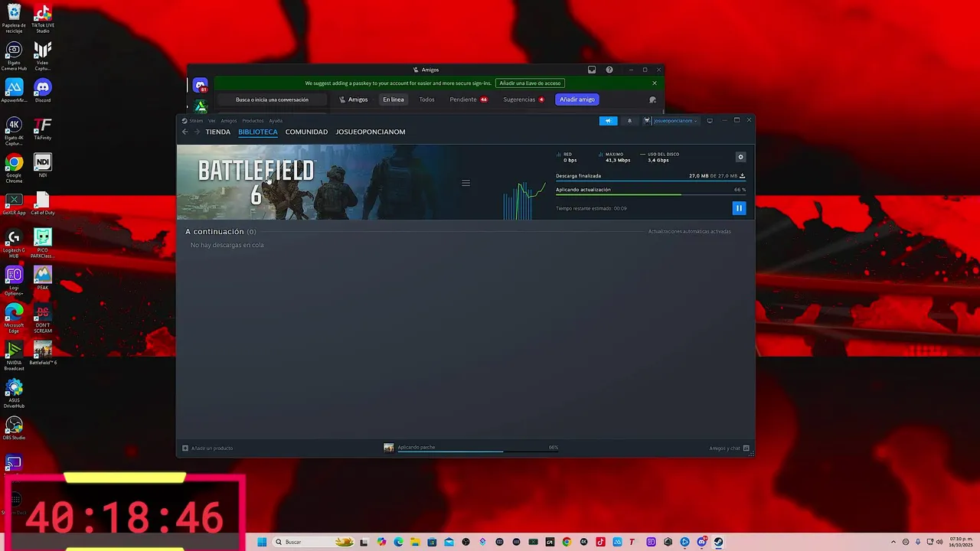The width and height of the screenshot is (980, 551).
Task: Click the Descarga finalizada progress bar
Action: 651,181
